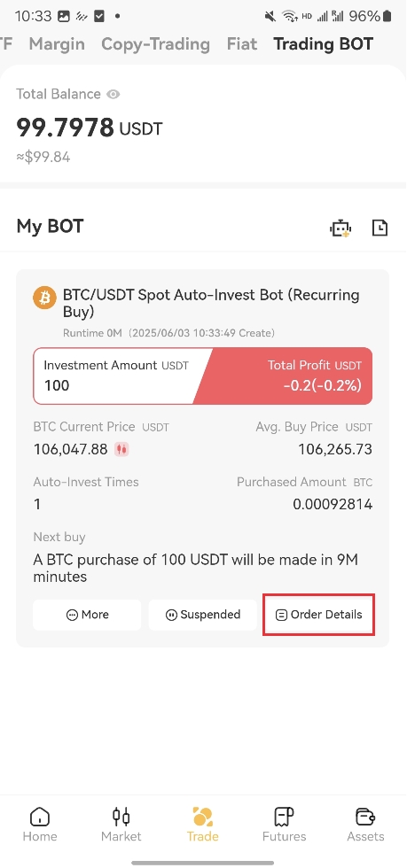Select the Trade tab in bottom navigation
This screenshot has width=407, height=868.
[202, 825]
